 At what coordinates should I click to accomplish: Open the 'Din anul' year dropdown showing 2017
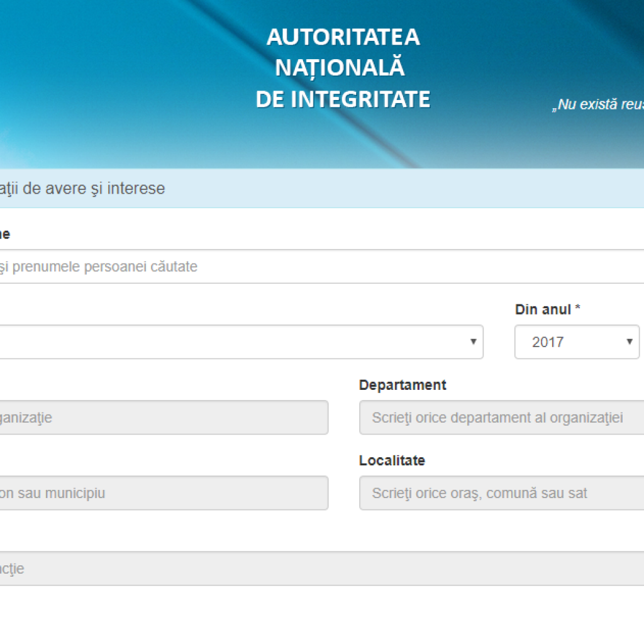[x=577, y=341]
